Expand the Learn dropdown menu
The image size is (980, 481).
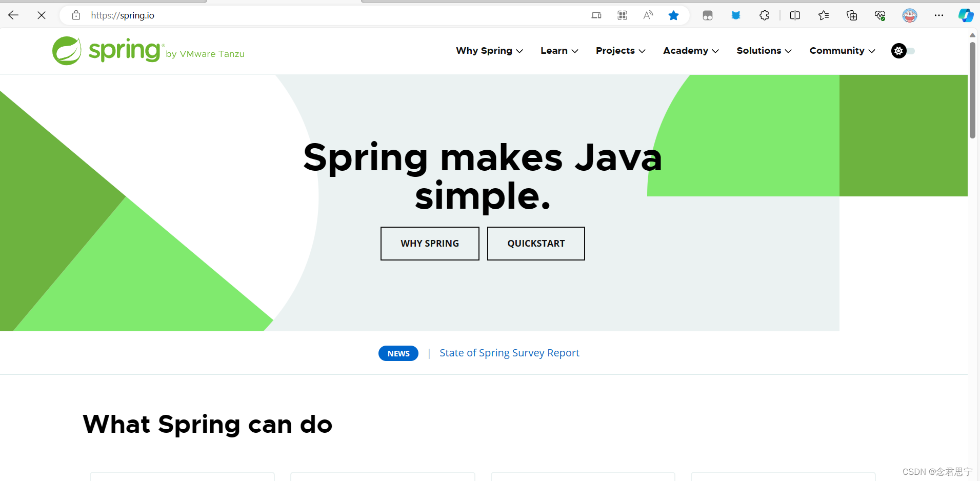point(558,51)
